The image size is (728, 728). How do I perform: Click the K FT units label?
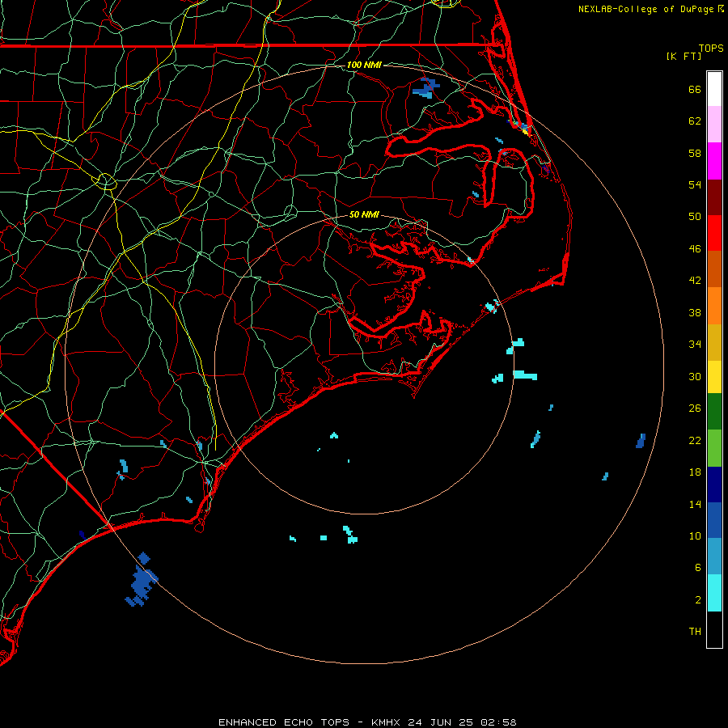684,56
